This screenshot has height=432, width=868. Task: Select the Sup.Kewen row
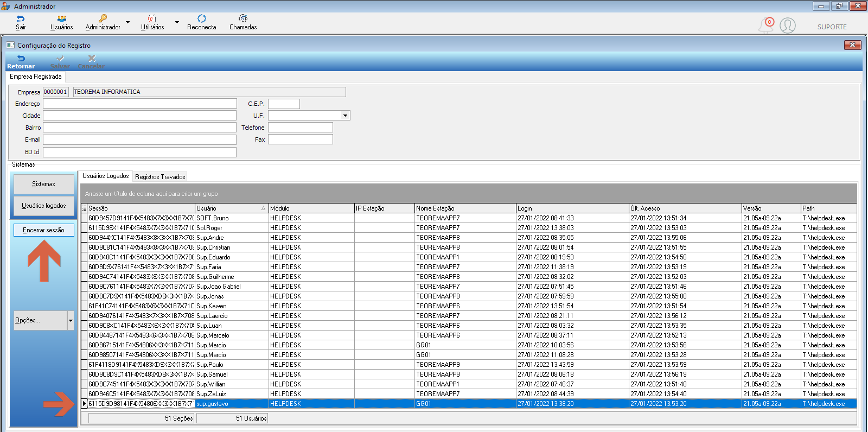point(469,306)
